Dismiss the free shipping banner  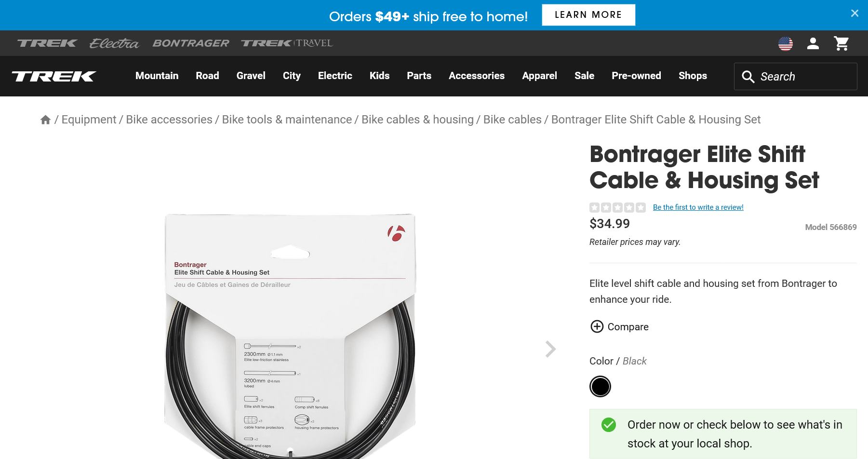855,13
